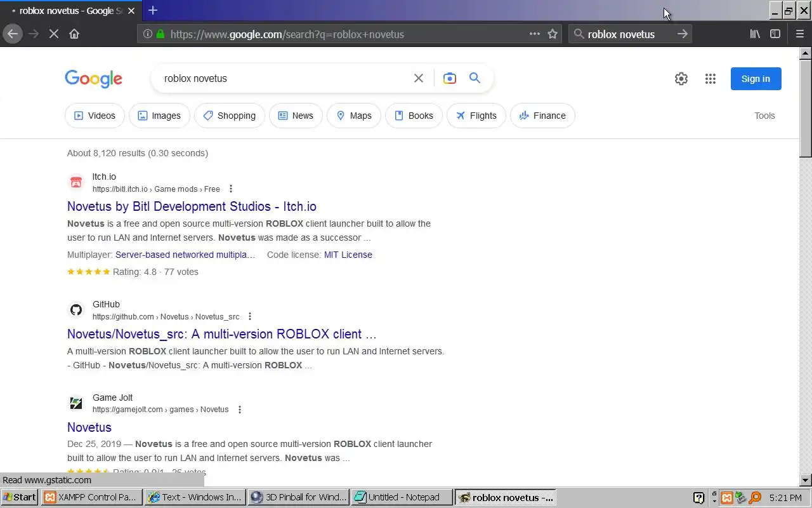Open the Google apps grid icon

click(710, 79)
